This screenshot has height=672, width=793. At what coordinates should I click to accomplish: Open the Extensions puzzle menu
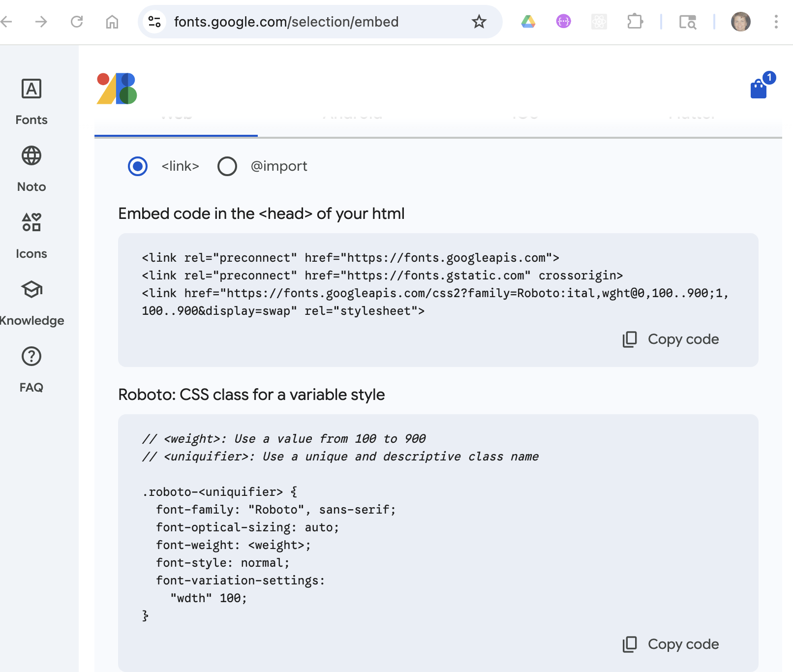(x=635, y=22)
